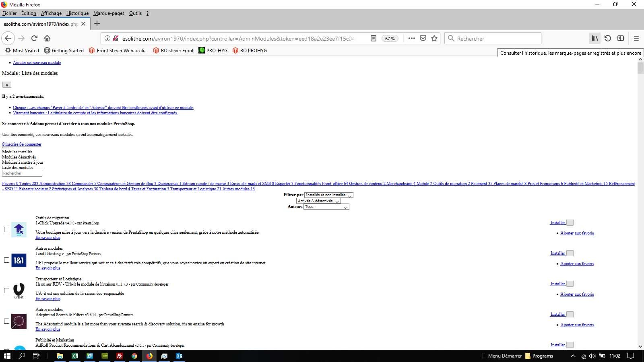Expand Installer options for 1and1 Hosting
This screenshot has width=644, height=362.
tap(570, 253)
